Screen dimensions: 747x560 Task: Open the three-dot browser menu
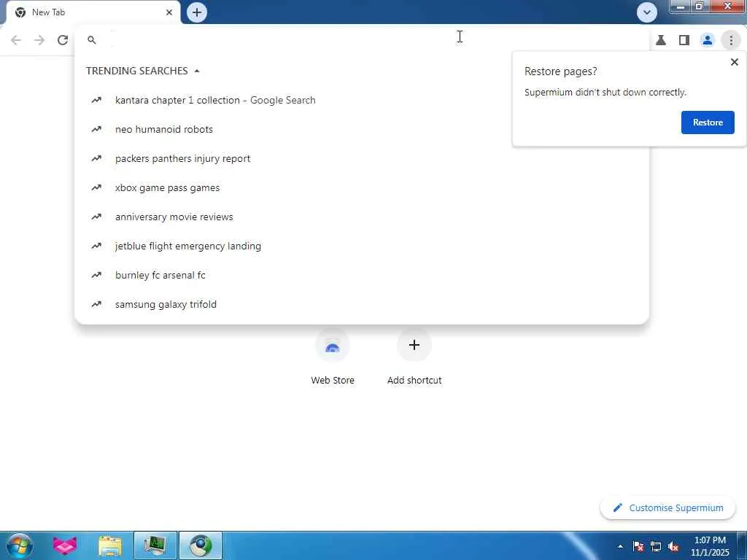731,40
